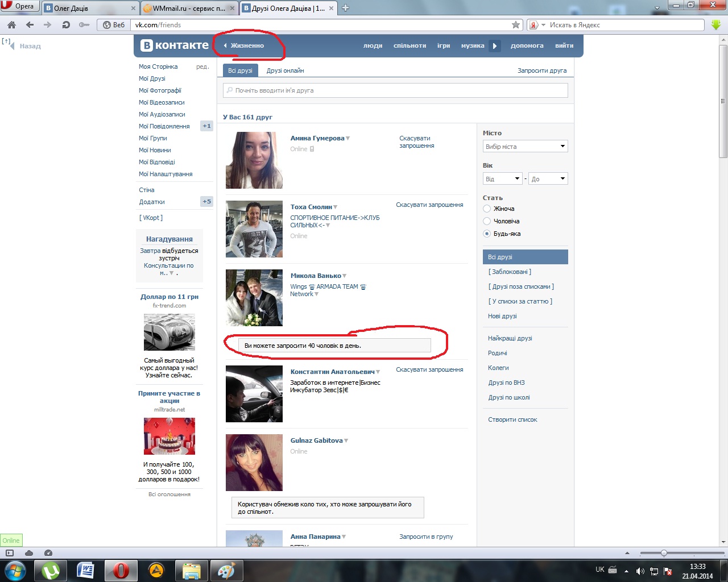Bookmark page with the star icon
The height and width of the screenshot is (582, 728).
pyautogui.click(x=516, y=25)
